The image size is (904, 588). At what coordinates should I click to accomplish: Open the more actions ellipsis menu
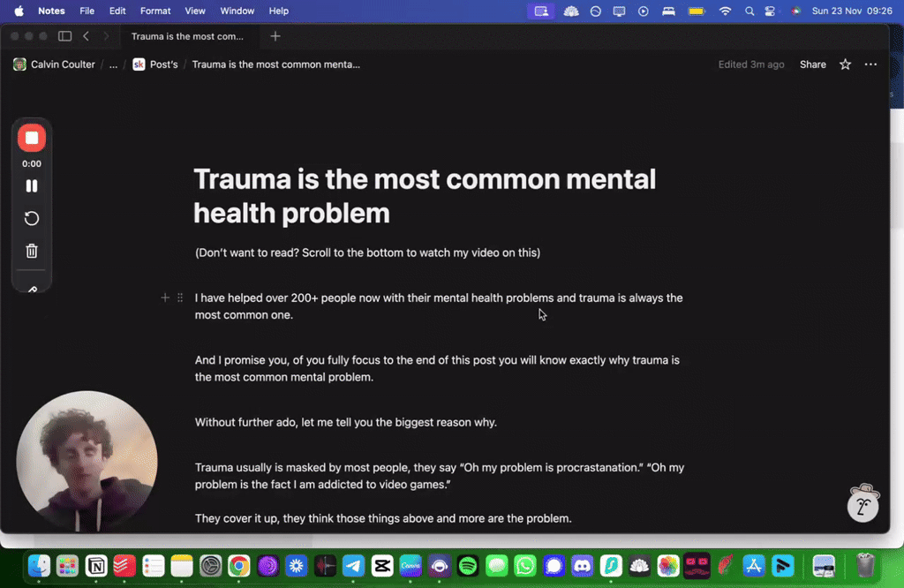coord(870,64)
